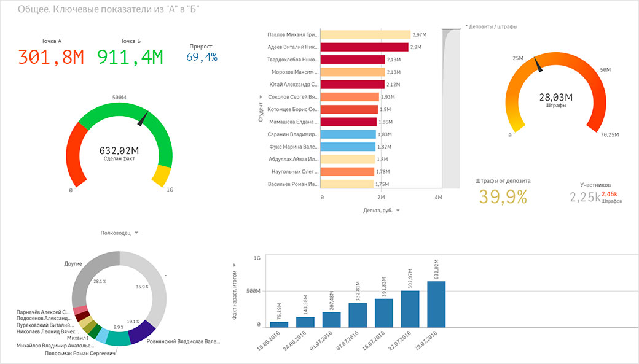Click the Прирост 69,4% KPI

coord(202,57)
